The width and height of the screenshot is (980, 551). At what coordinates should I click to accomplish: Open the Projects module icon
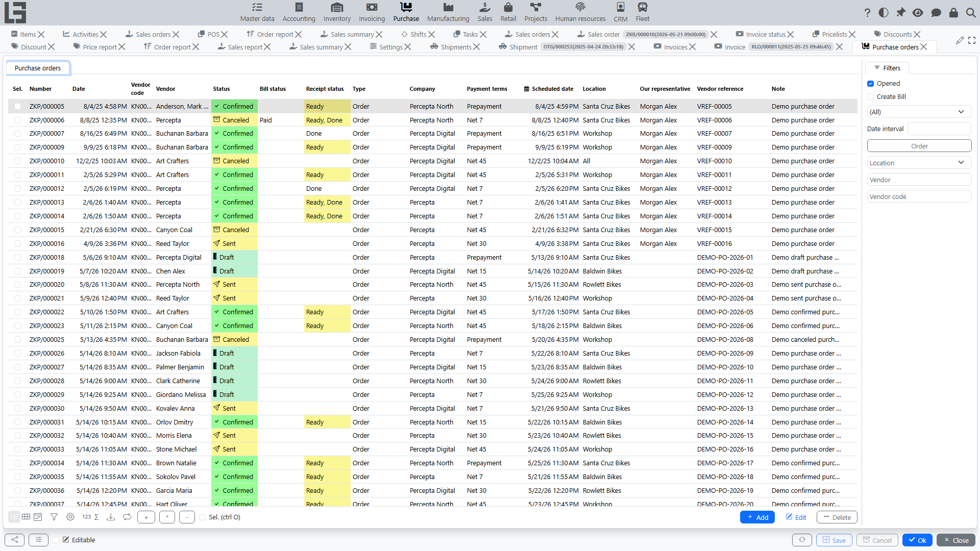coord(535,12)
